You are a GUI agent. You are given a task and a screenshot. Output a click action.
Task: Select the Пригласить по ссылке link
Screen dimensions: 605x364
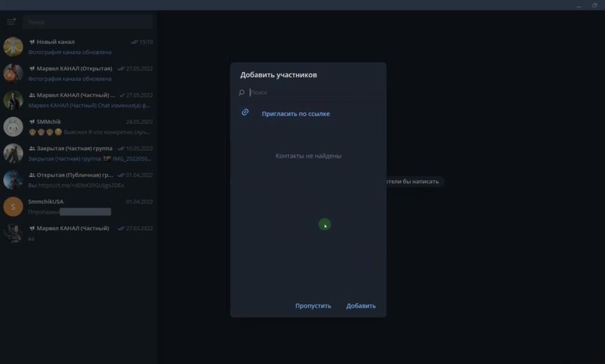point(295,114)
